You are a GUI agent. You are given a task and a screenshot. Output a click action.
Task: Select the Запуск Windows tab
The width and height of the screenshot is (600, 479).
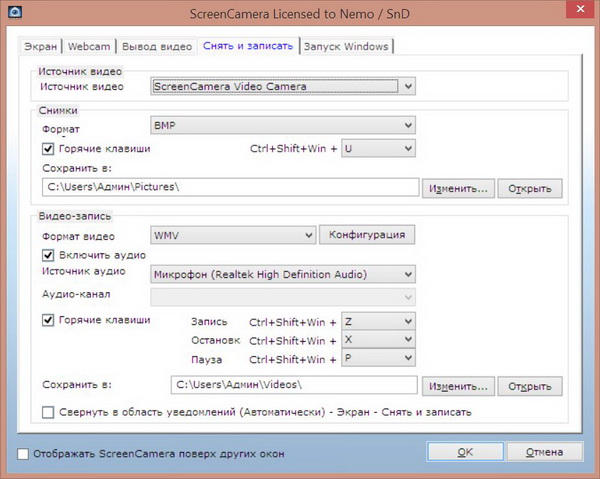[x=346, y=47]
